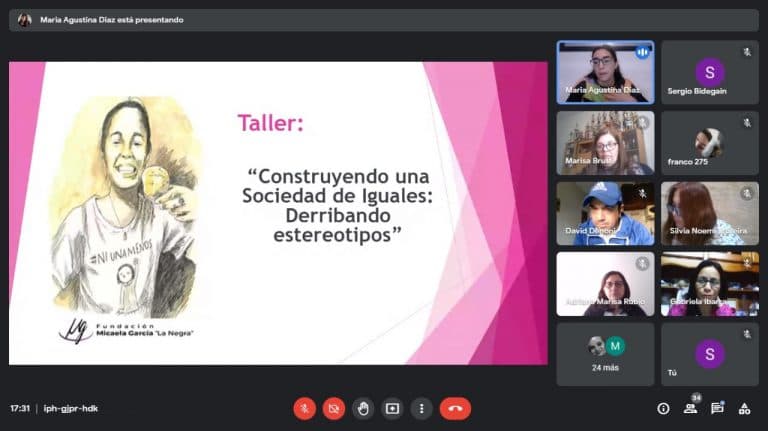Select Gabriela Ibarra video tile

[710, 284]
